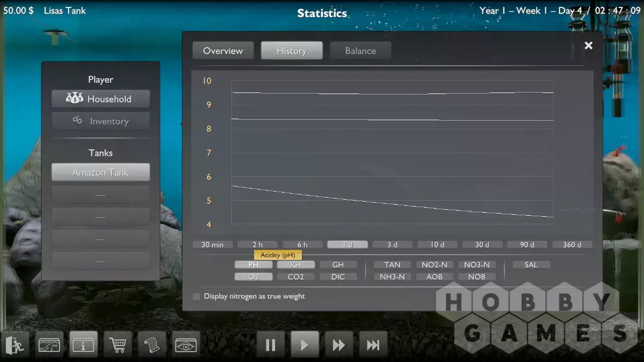Image resolution: width=644 pixels, height=362 pixels.
Task: Toggle the NO3-N parameter graph
Action: (x=476, y=265)
